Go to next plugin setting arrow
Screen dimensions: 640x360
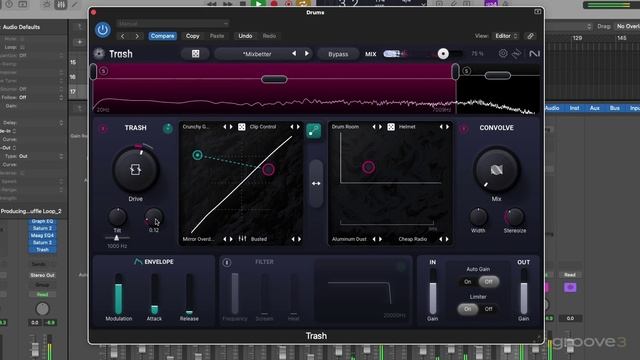click(x=137, y=36)
